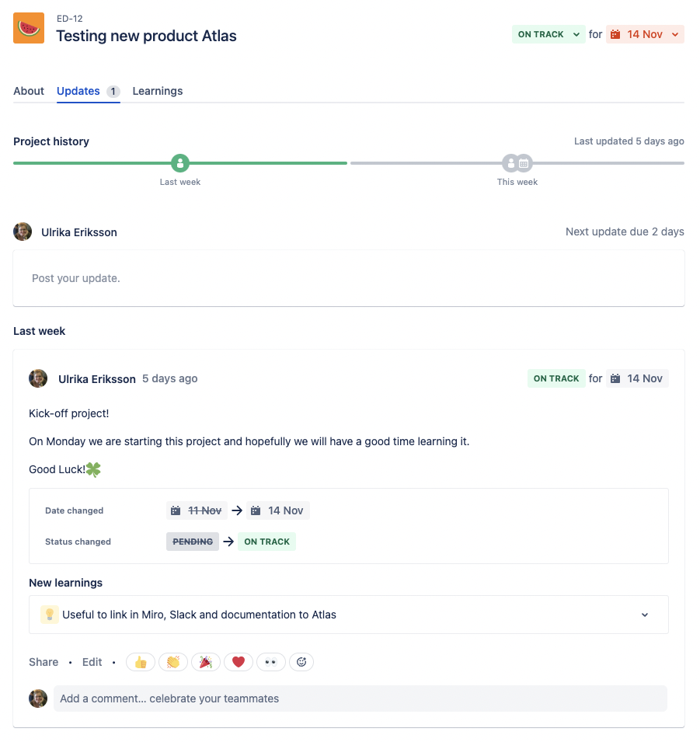Viewport: 700px width, 742px height.
Task: Click the person icon on the Last week milestone
Action: [179, 163]
